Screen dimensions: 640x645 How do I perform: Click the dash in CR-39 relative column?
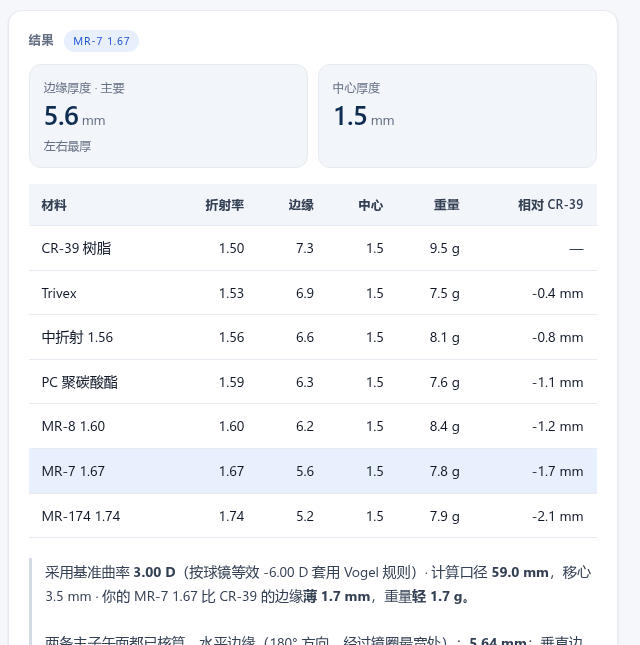[x=576, y=249]
